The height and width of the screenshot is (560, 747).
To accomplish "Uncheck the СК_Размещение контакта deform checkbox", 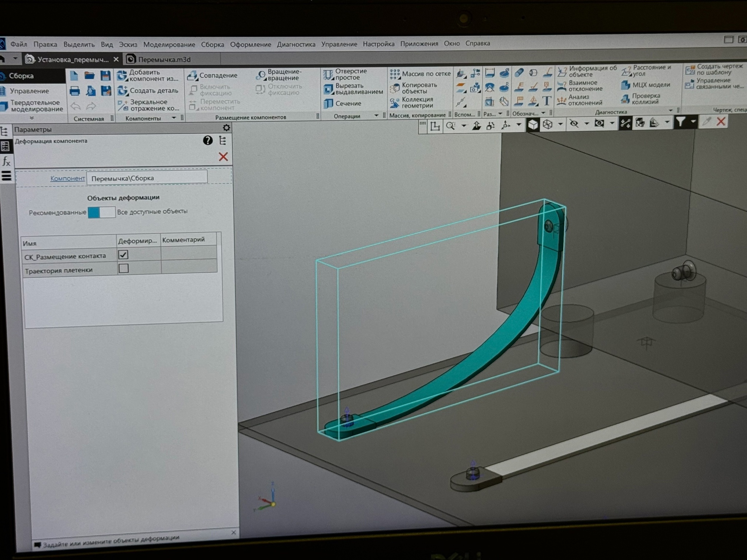I will (123, 254).
